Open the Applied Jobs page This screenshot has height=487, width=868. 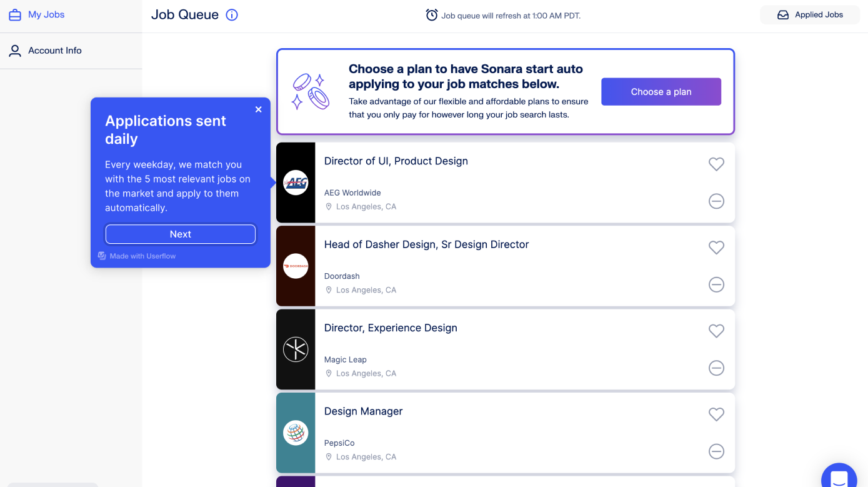coord(810,15)
